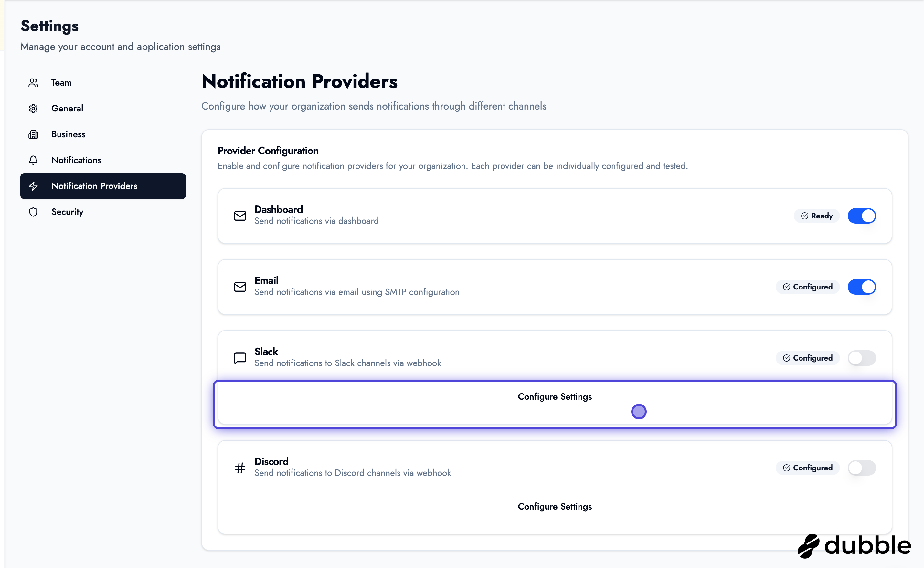Screen dimensions: 924x568
Task: Click Configure Settings under Slack
Action: (555, 396)
